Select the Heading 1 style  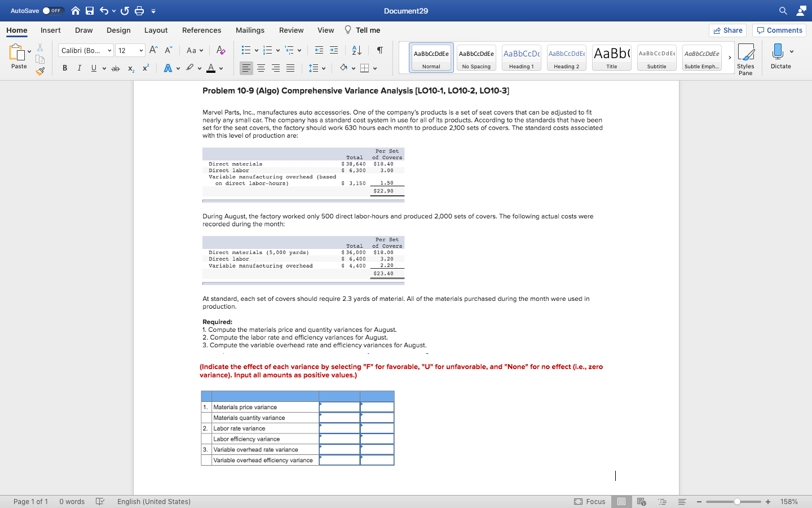point(521,57)
